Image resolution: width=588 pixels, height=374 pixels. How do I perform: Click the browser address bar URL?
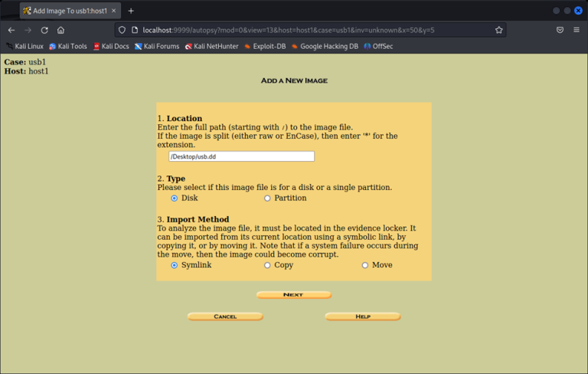[x=288, y=30]
